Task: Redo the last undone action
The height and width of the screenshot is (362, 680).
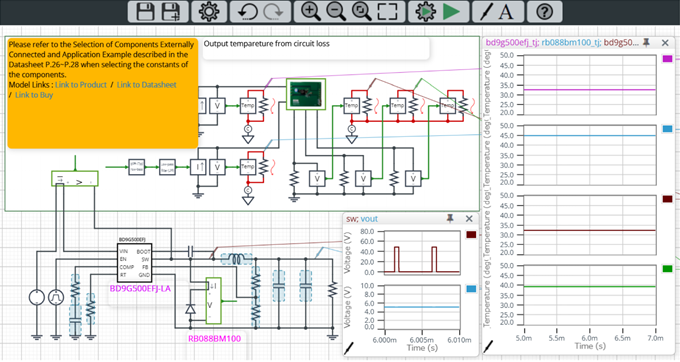Action: (273, 12)
